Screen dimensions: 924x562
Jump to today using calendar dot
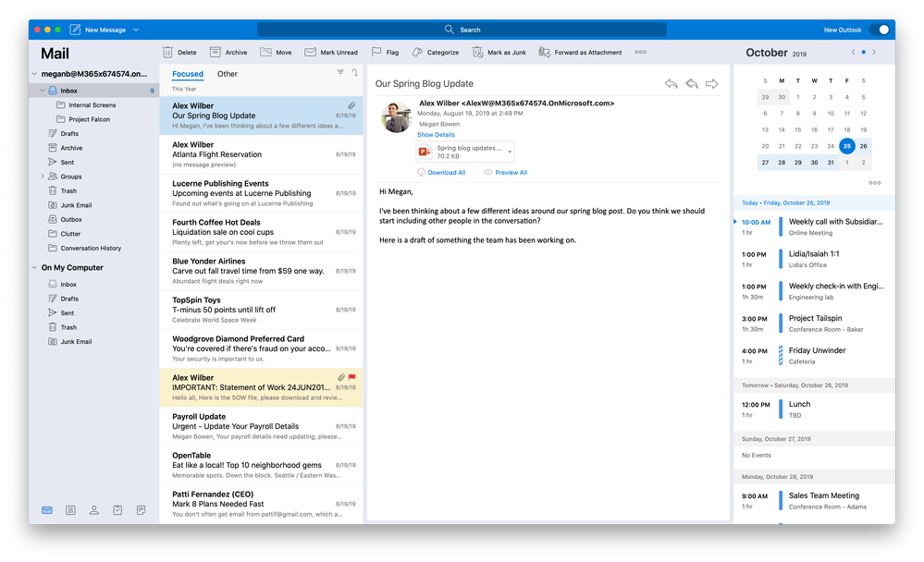(863, 53)
